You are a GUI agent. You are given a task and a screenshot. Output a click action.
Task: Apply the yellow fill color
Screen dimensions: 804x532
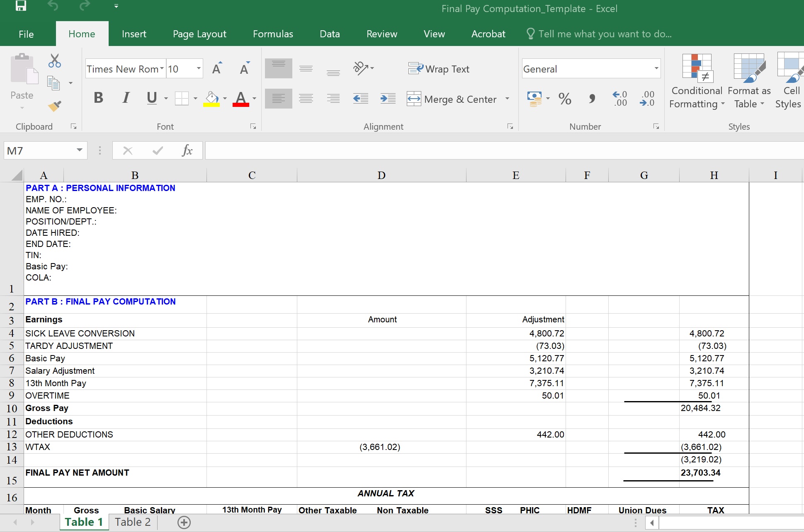[211, 99]
